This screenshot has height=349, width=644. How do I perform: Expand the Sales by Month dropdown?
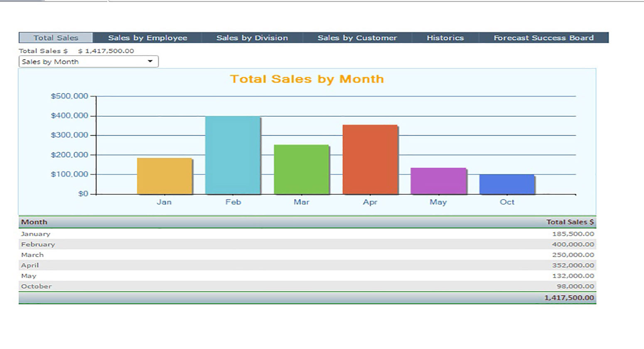coord(88,61)
